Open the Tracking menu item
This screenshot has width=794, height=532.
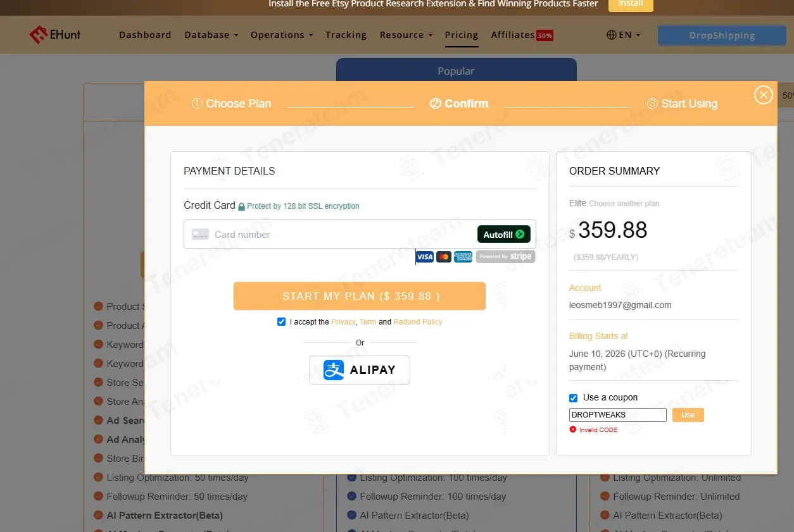point(346,35)
